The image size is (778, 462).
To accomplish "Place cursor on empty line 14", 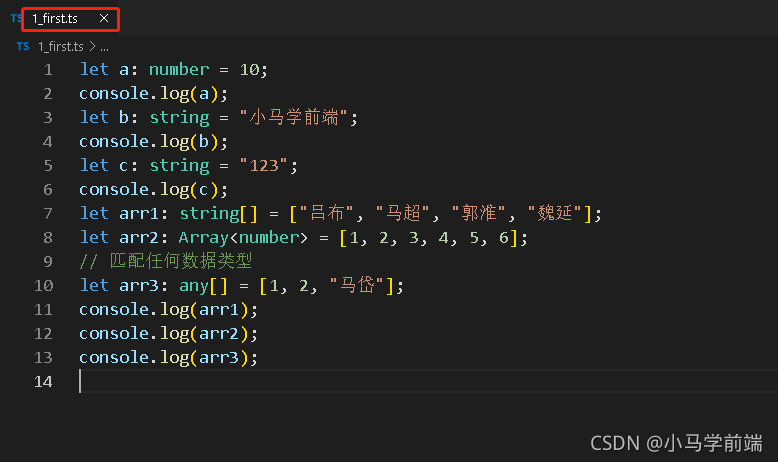I will pyautogui.click(x=428, y=382).
